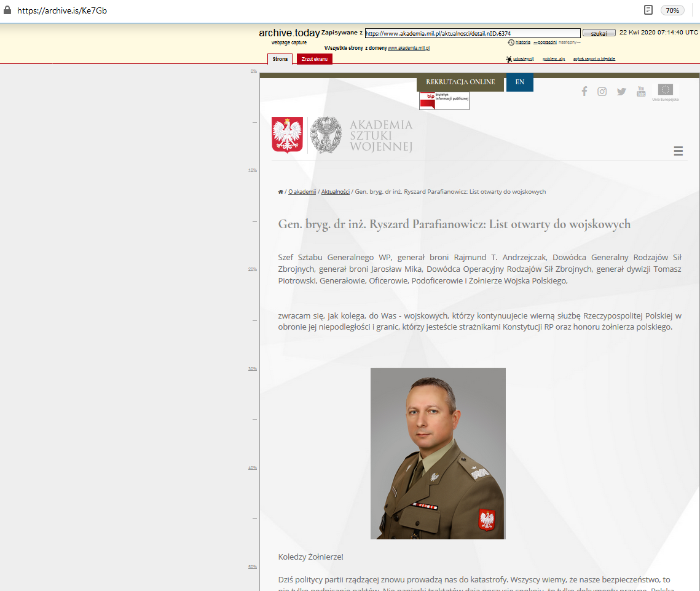Click the padlock site security icon
700x591 pixels.
7,10
